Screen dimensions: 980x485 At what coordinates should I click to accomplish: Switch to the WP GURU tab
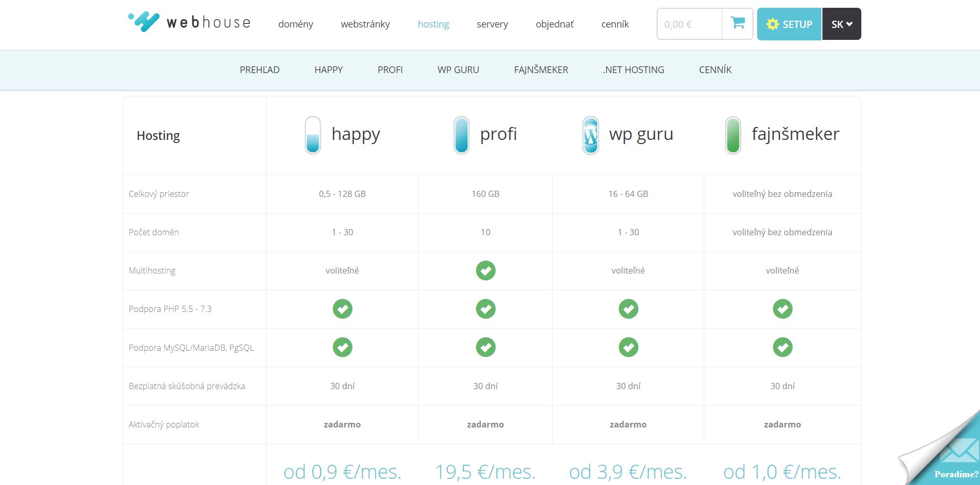[458, 69]
